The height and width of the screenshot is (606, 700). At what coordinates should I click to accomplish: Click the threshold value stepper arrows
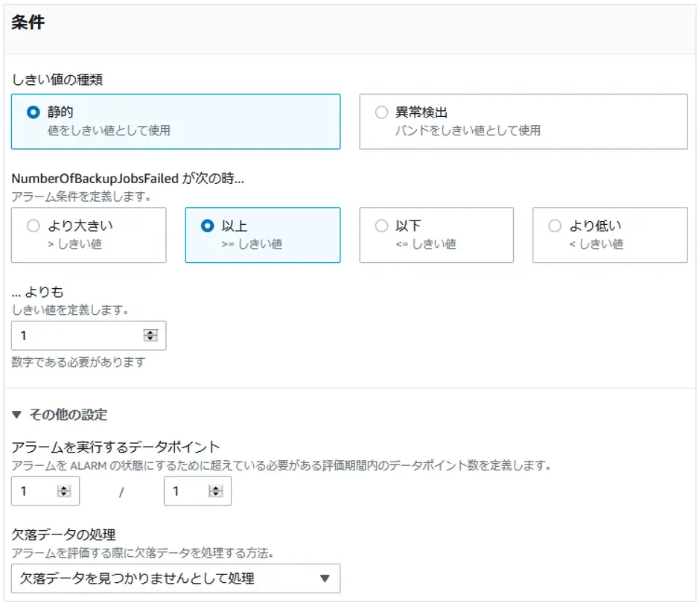coord(150,336)
